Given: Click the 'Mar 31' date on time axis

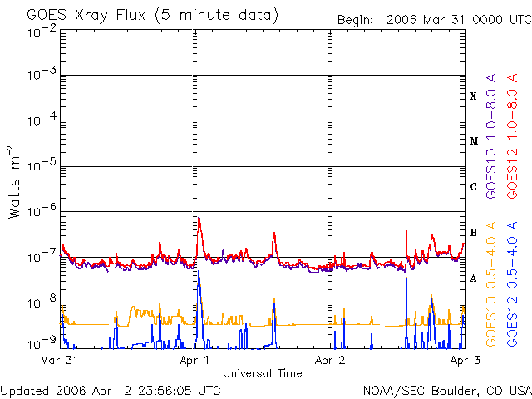Looking at the screenshot, I should [x=59, y=361].
